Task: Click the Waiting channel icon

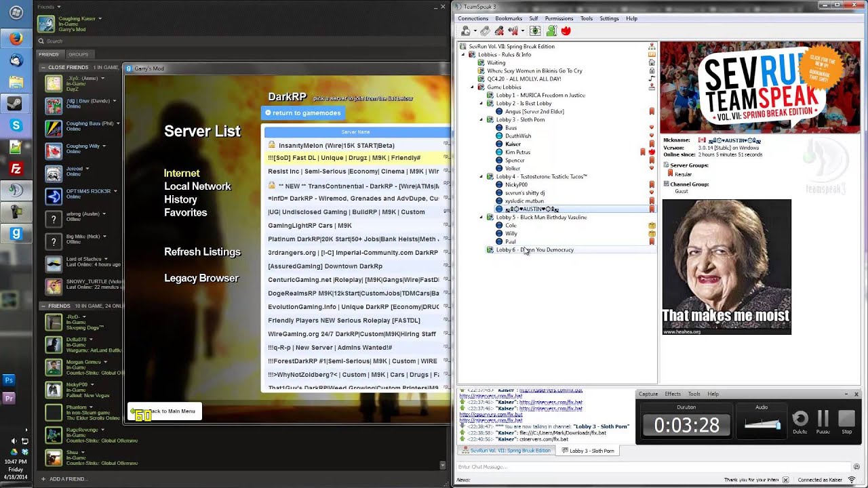Action: (x=481, y=62)
